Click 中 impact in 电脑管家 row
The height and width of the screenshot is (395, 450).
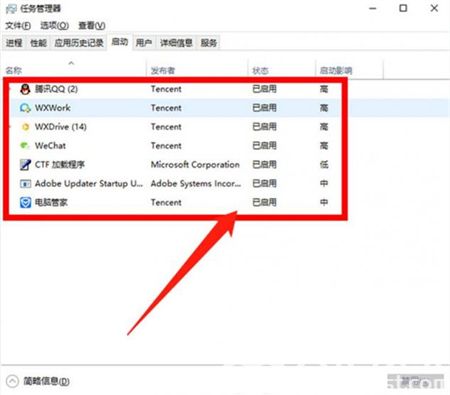tap(324, 202)
